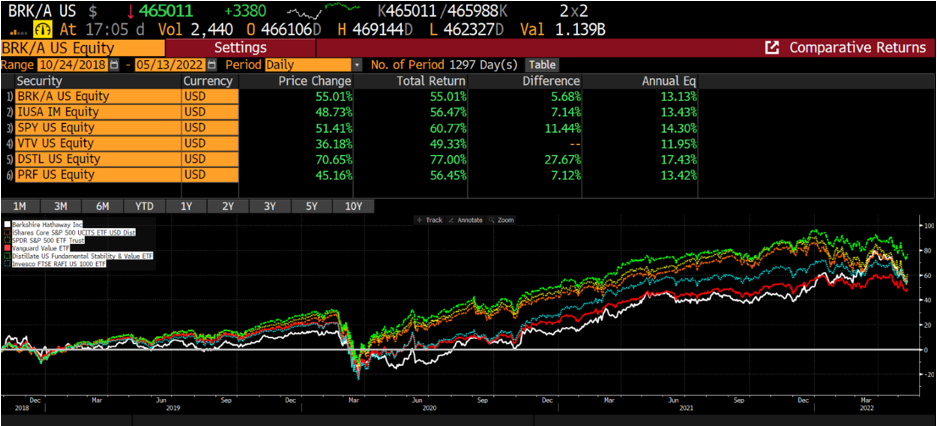Sort by Price Change column header
The height and width of the screenshot is (426, 937).
point(295,81)
